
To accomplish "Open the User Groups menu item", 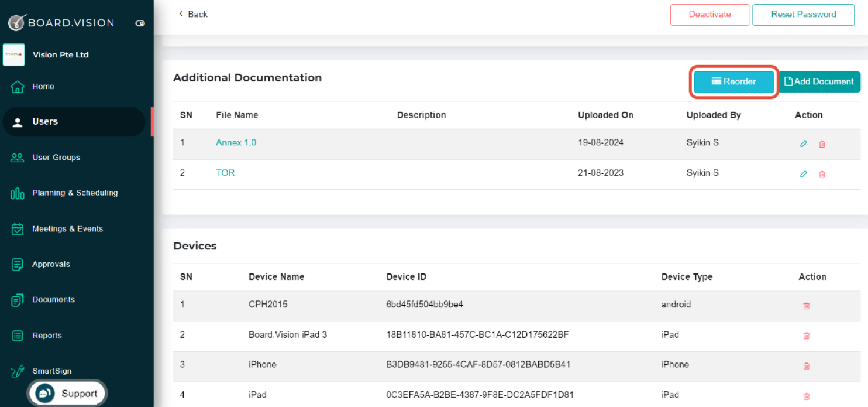I will [56, 158].
